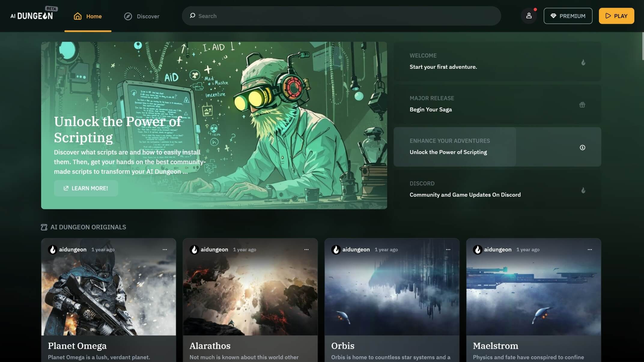Click the aidungeon avatar on the Planet Omega card
The width and height of the screenshot is (644, 362).
pos(53,249)
